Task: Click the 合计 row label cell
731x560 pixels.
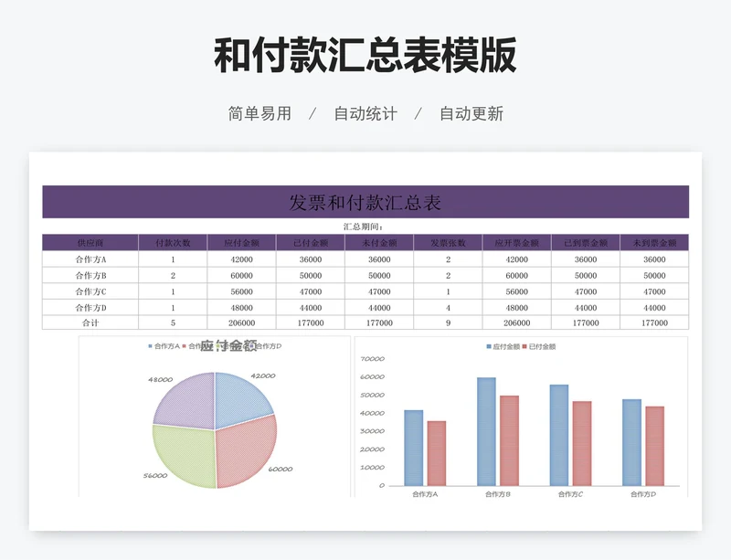Action: click(90, 322)
